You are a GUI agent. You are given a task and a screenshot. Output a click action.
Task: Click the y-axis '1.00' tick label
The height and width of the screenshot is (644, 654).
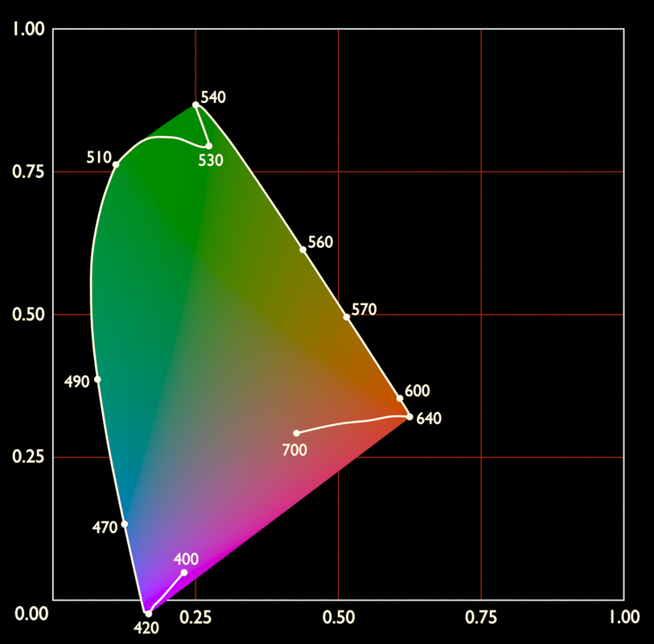(x=28, y=29)
